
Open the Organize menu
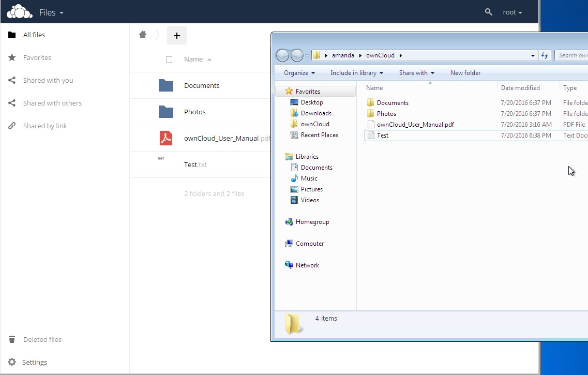click(x=299, y=73)
